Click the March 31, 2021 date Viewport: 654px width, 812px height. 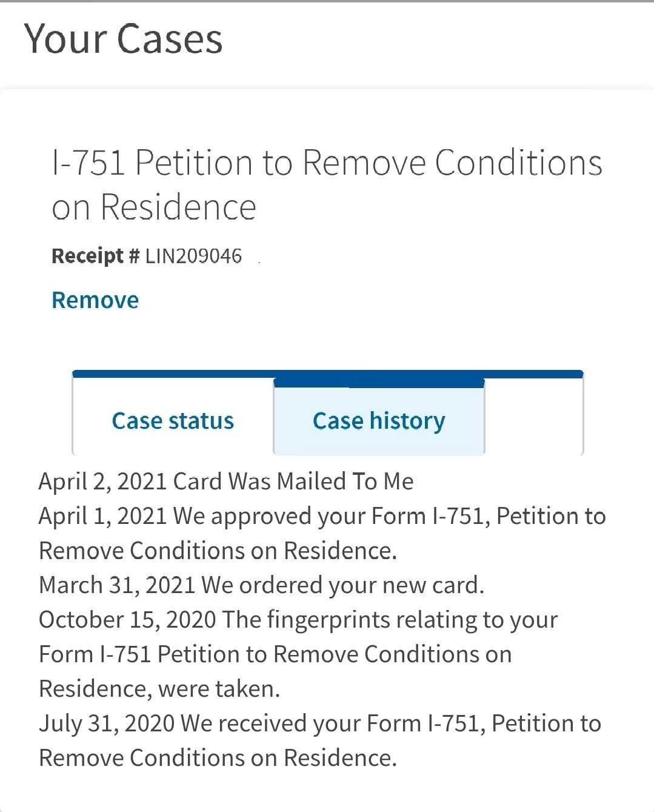(x=117, y=585)
